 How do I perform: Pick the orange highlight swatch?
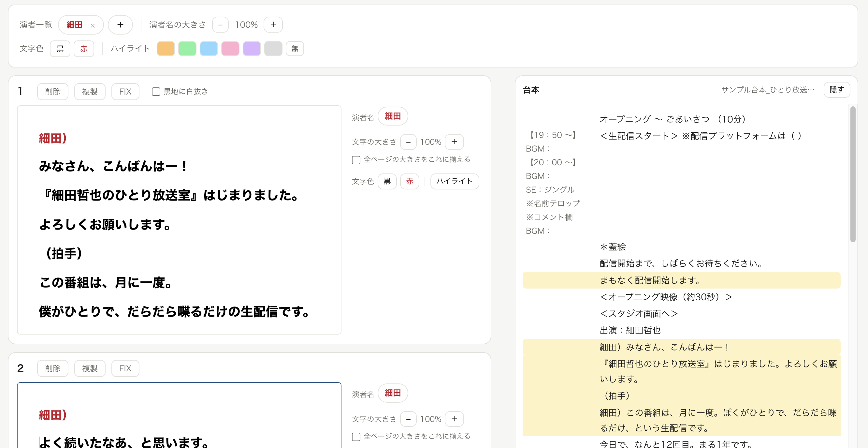tap(166, 49)
